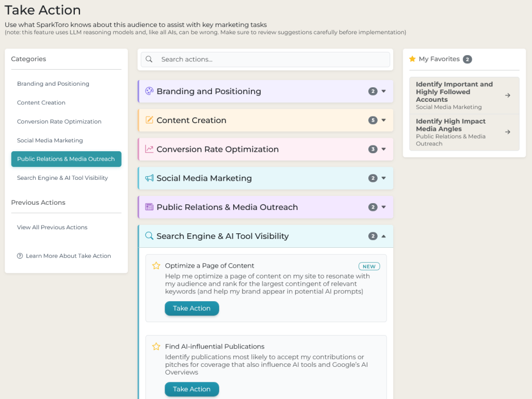This screenshot has height=399, width=532.
Task: Select Content Creation in Categories sidebar
Action: click(x=41, y=102)
